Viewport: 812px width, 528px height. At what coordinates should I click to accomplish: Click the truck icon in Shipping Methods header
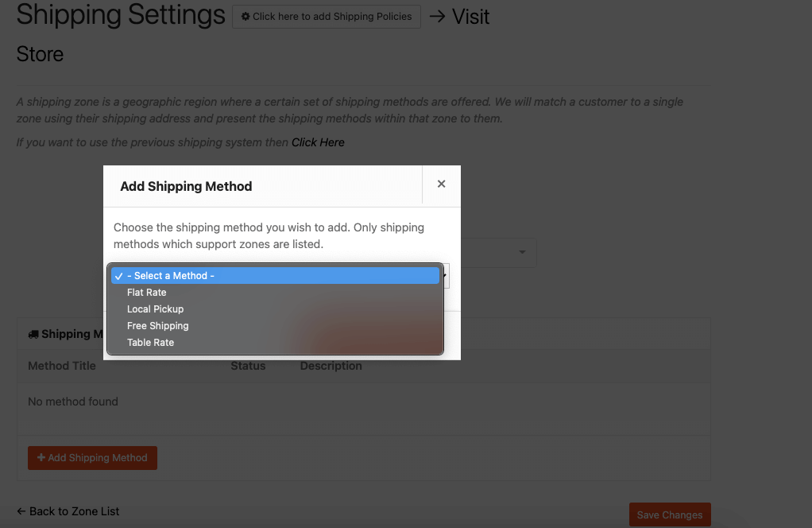point(33,333)
